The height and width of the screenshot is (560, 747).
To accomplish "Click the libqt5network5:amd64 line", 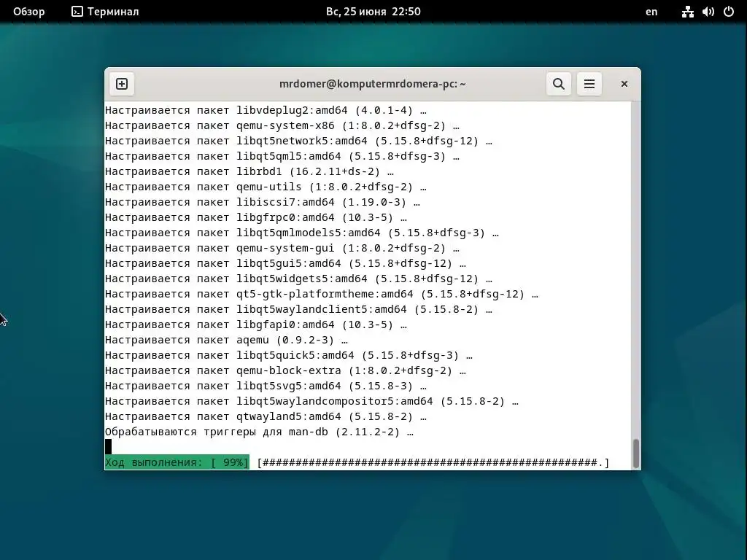I will (x=298, y=141).
